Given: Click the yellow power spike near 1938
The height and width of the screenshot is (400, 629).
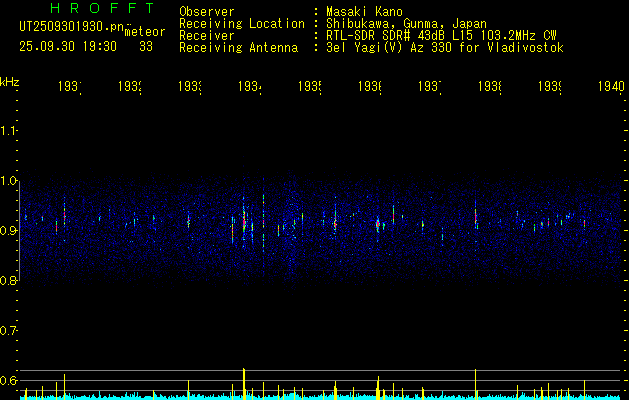Looking at the screenshot, I should pyautogui.click(x=475, y=384).
